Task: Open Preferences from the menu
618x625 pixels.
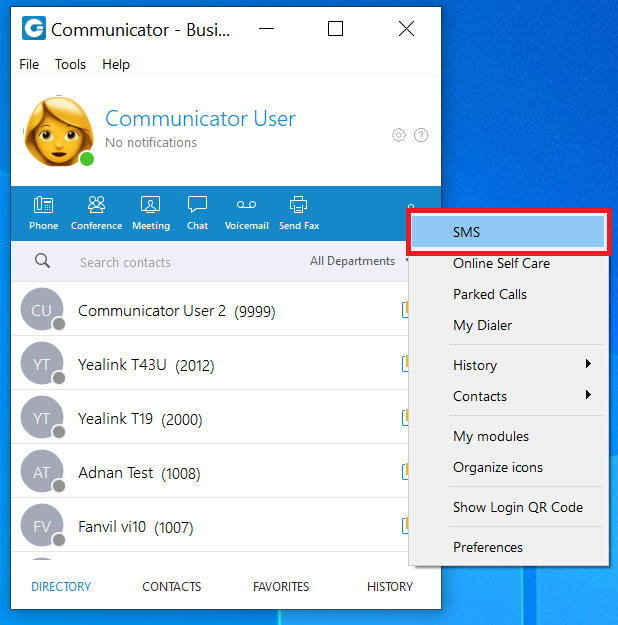Action: 508,547
